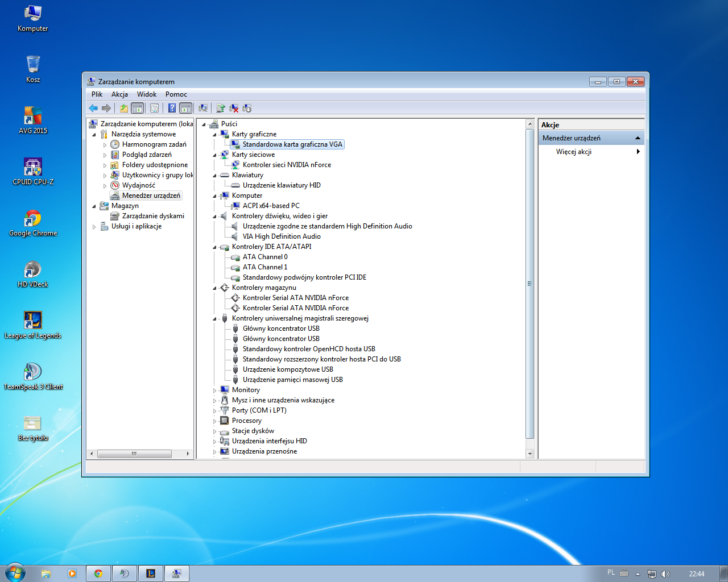Image resolution: width=728 pixels, height=582 pixels.
Task: Select Standardowy kontroler OpenHCD hosta USB
Action: [x=309, y=349]
